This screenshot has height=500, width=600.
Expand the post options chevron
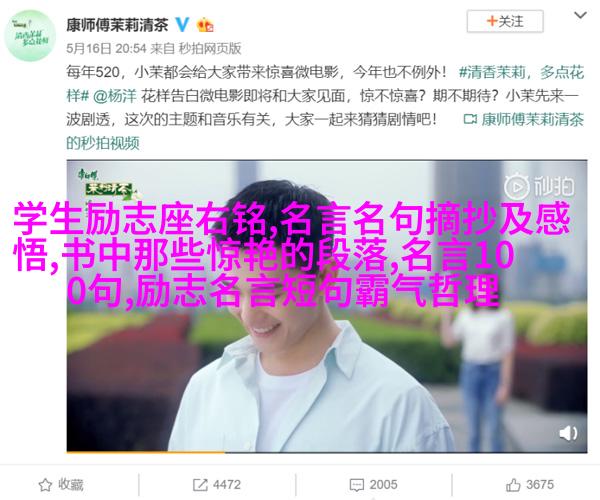coord(580,16)
